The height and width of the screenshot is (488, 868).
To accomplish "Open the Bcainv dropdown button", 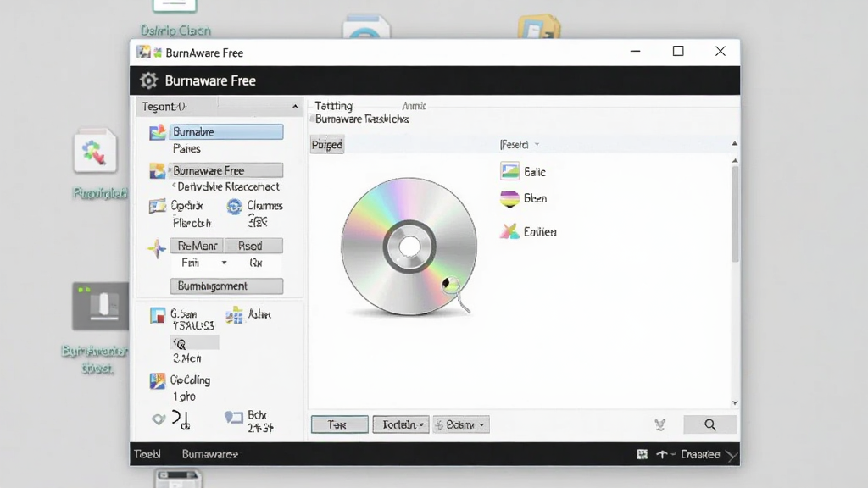I will 461,424.
